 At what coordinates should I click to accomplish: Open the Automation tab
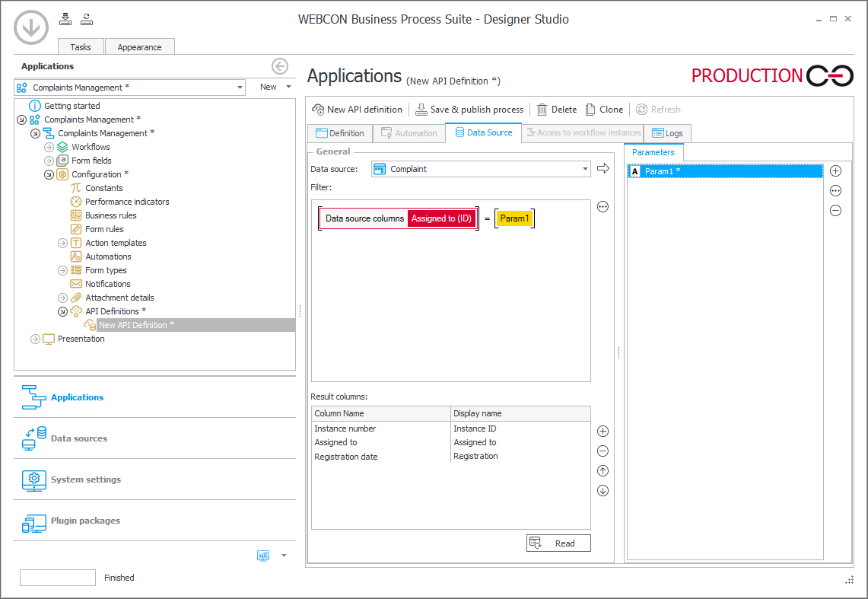(x=409, y=133)
